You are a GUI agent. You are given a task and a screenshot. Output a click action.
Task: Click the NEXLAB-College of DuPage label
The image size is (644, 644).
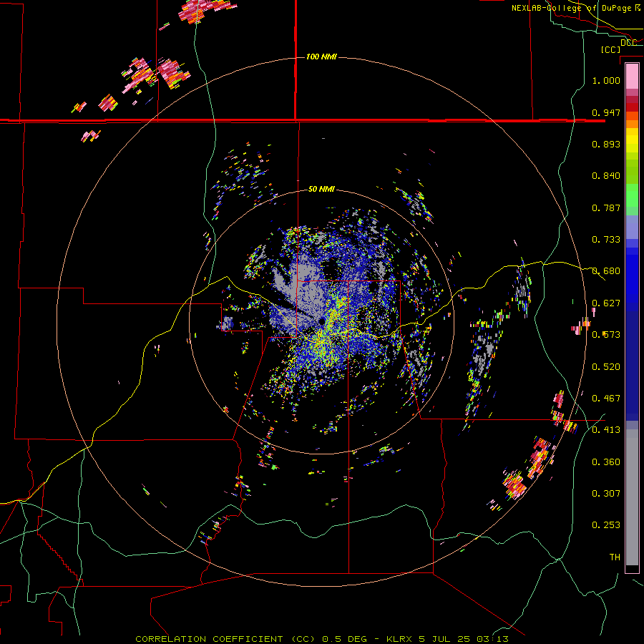pyautogui.click(x=575, y=8)
